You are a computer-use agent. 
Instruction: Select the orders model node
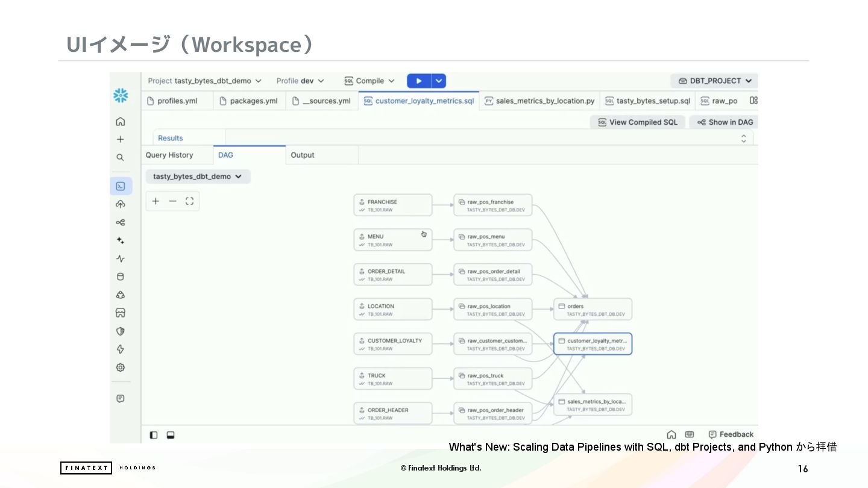[x=593, y=310]
